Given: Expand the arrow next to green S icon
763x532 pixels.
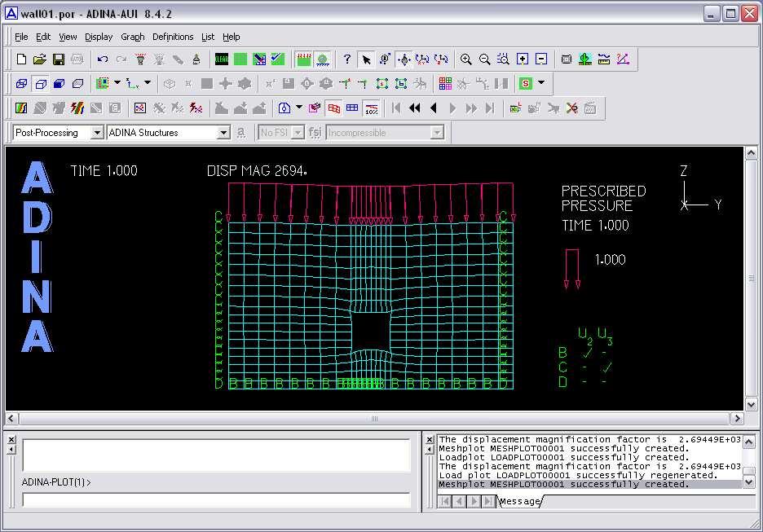Looking at the screenshot, I should 541,82.
